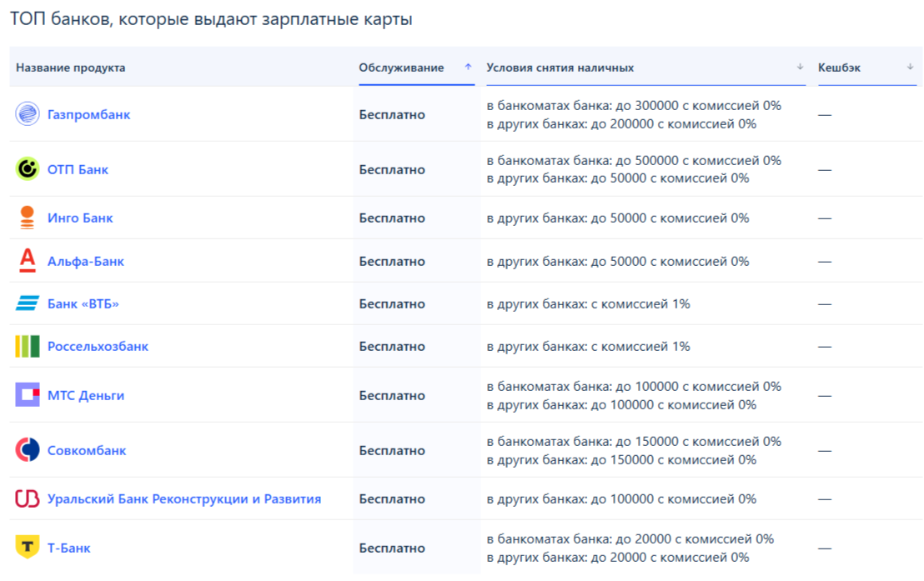Viewport: 924px width, 581px height.
Task: Select the Инго Банк orange icon
Action: click(28, 218)
